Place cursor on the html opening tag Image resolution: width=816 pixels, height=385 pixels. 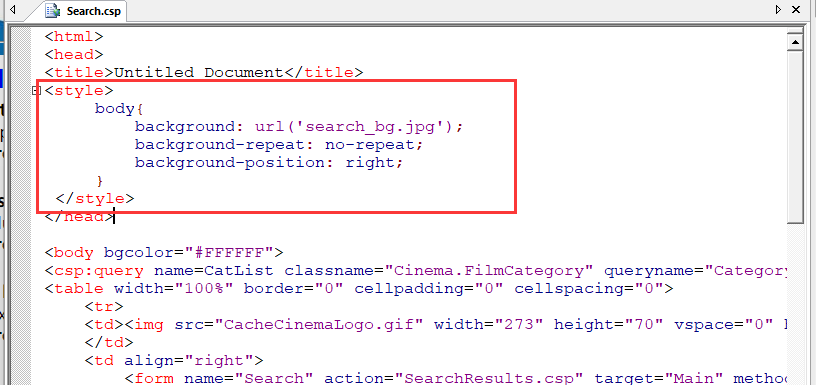pyautogui.click(x=74, y=36)
